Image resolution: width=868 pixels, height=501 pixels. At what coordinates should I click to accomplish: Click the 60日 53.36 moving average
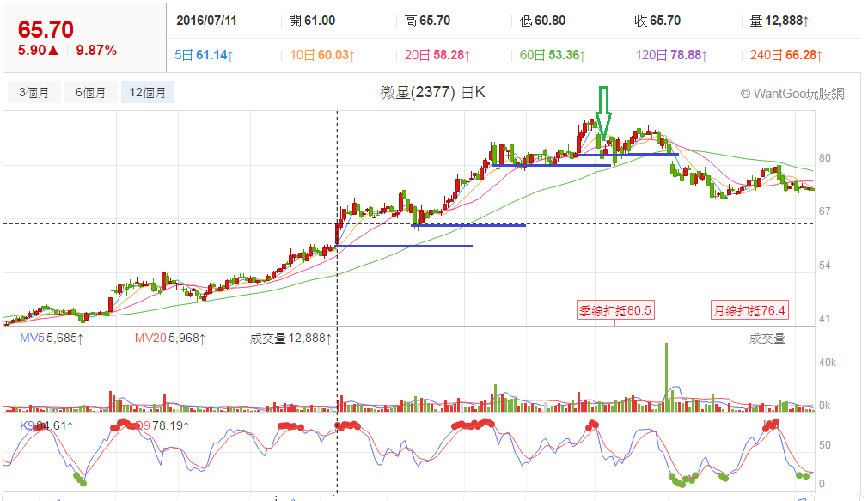coord(553,55)
